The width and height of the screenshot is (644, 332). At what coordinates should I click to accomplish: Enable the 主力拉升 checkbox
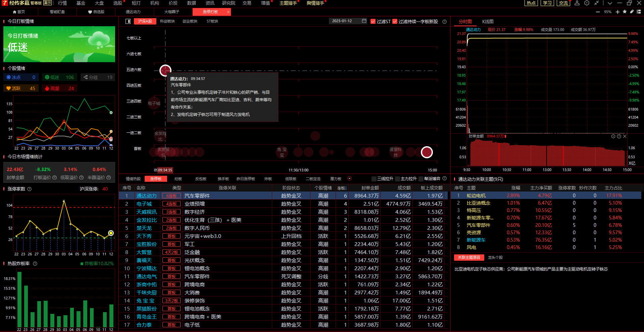[x=397, y=179]
